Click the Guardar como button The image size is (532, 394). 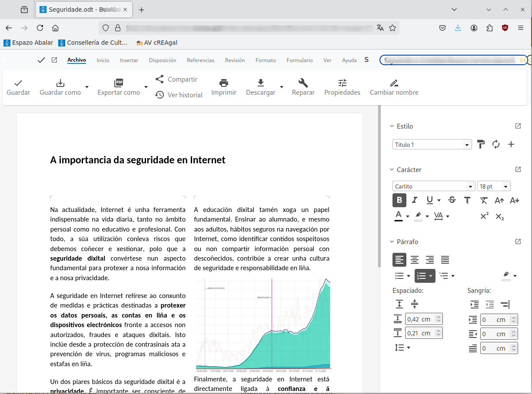(x=60, y=87)
